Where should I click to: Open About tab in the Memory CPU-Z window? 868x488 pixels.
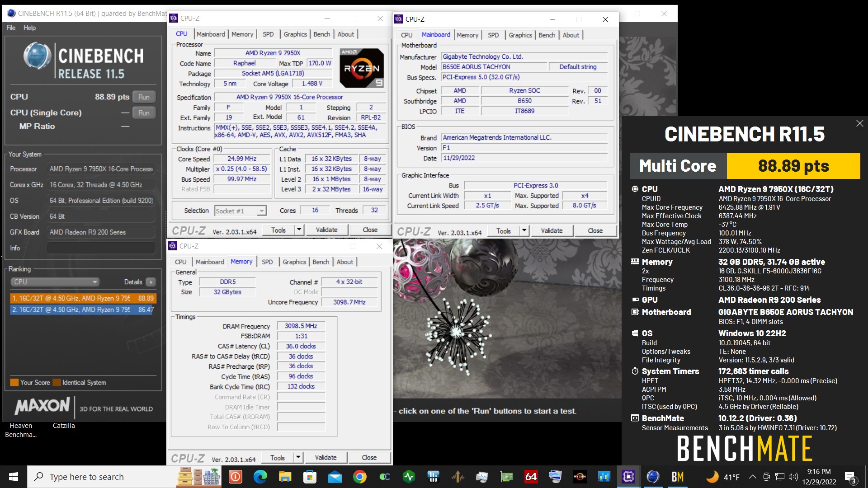[345, 262]
